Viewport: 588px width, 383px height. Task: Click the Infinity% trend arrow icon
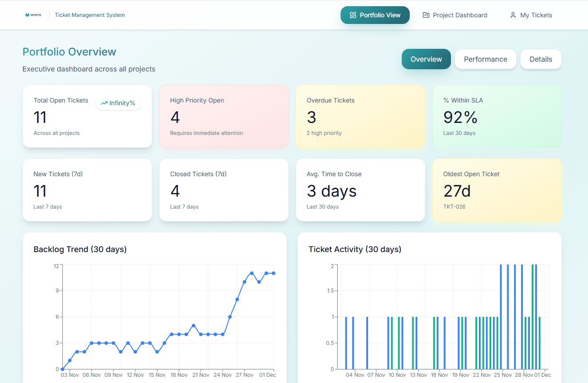click(x=105, y=103)
